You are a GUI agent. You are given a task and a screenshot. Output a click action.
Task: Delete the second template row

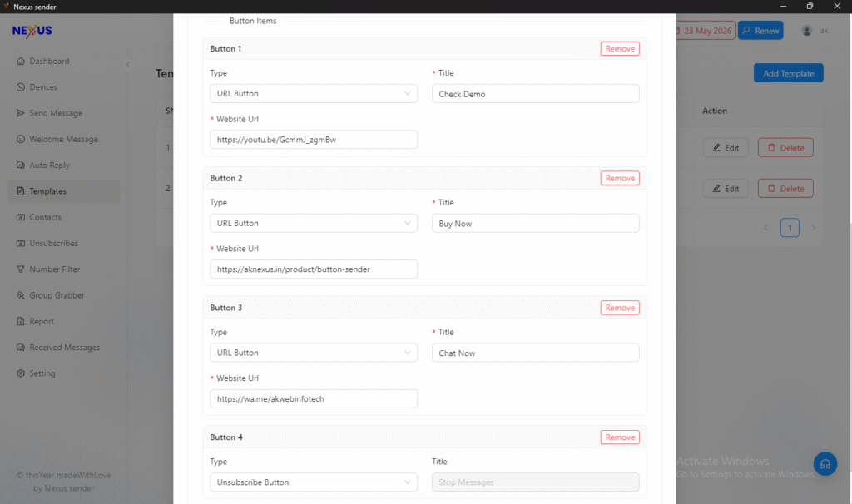pyautogui.click(x=785, y=189)
